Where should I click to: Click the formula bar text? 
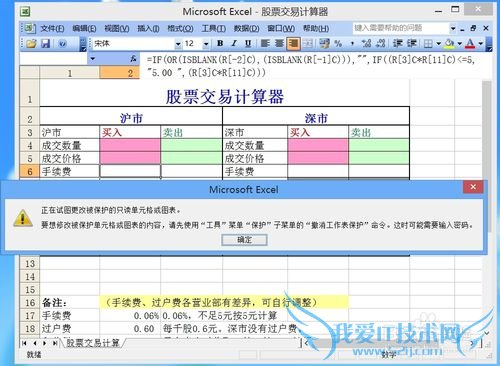(x=311, y=66)
